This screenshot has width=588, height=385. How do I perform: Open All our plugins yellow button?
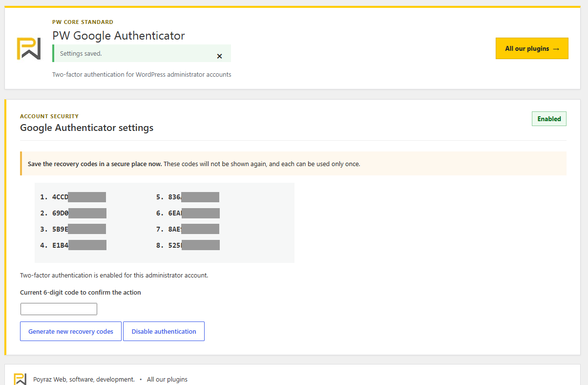pyautogui.click(x=532, y=48)
